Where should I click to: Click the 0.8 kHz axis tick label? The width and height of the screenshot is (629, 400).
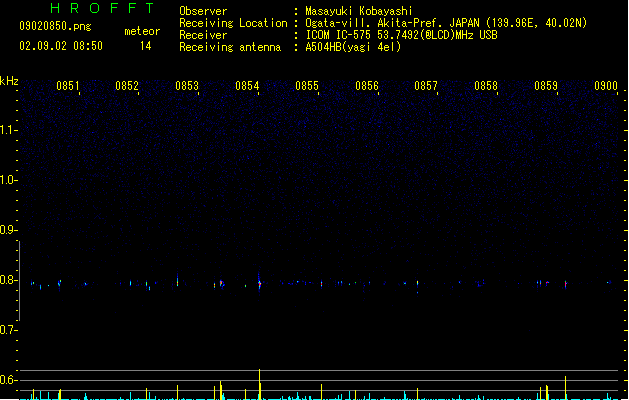[x=8, y=280]
